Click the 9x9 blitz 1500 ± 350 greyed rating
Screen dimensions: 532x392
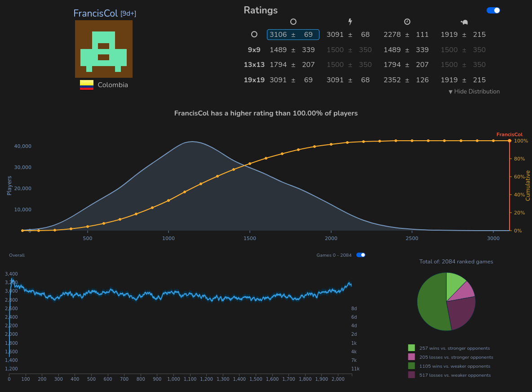[349, 49]
